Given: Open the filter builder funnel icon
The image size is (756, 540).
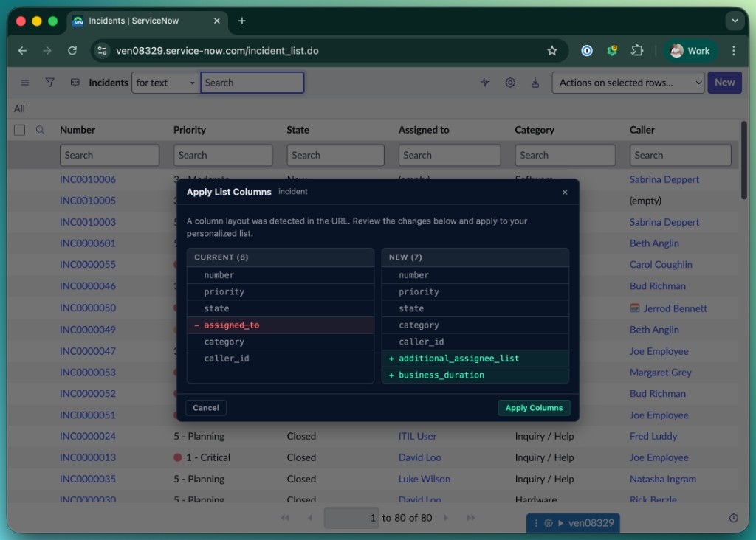Looking at the screenshot, I should [x=49, y=83].
